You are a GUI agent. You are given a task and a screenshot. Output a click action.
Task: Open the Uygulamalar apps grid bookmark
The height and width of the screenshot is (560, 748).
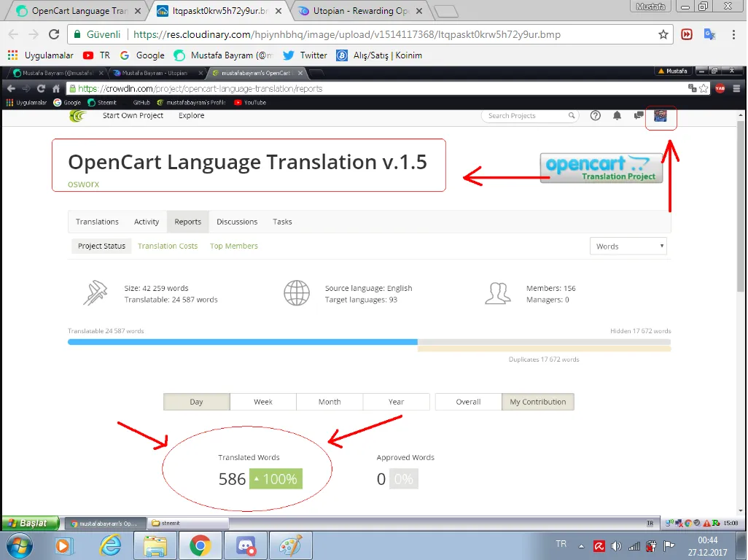pos(41,55)
